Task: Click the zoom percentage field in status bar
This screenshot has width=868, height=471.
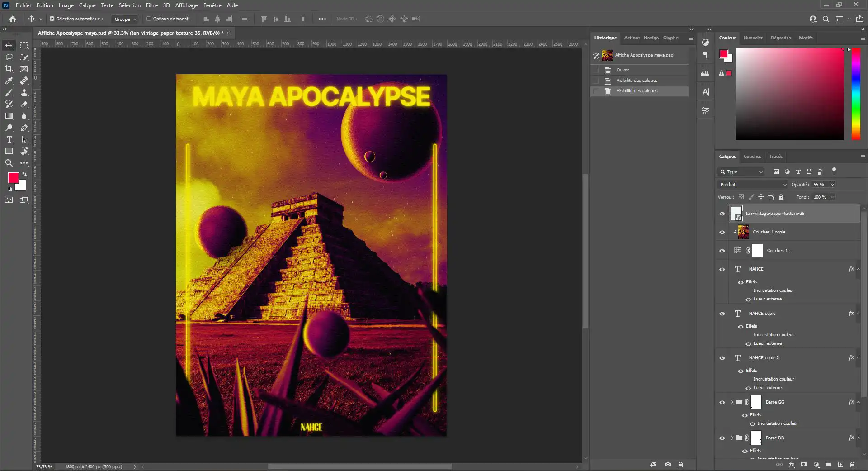Action: coord(44,466)
